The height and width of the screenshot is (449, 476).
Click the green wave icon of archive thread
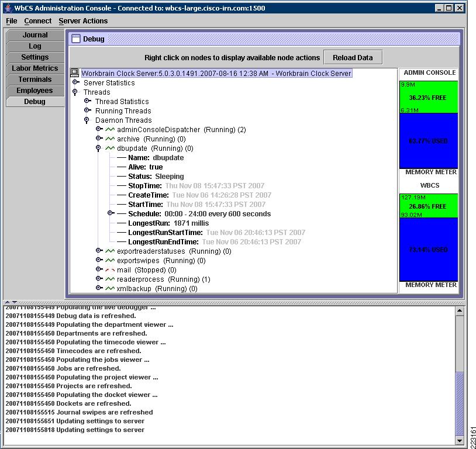[110, 139]
